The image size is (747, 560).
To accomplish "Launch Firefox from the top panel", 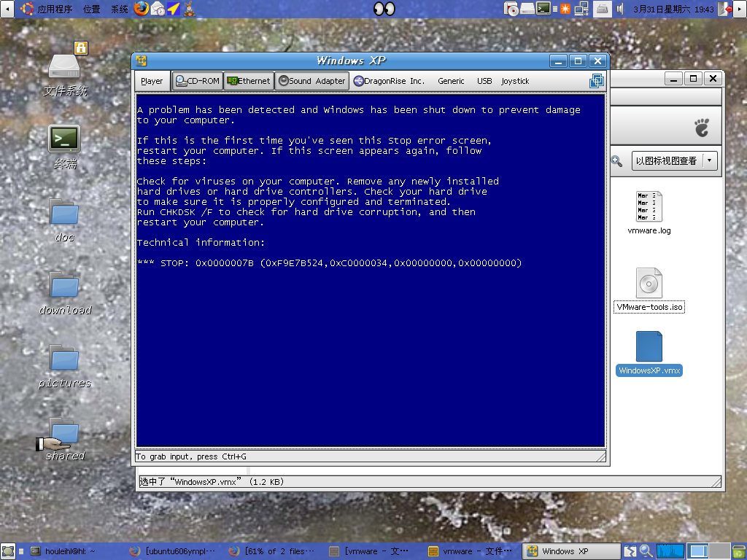I will tap(141, 9).
